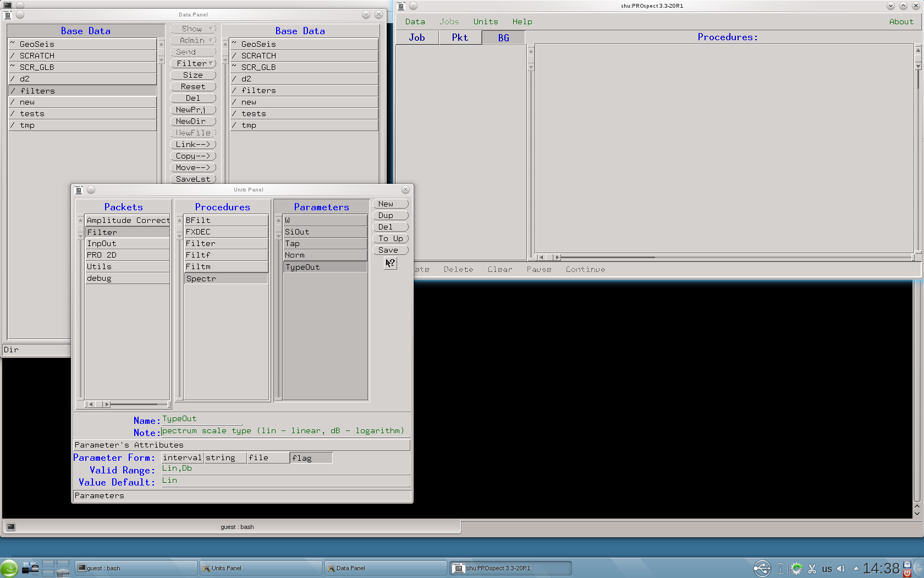
Task: Select the interval parameter form option
Action: 182,458
